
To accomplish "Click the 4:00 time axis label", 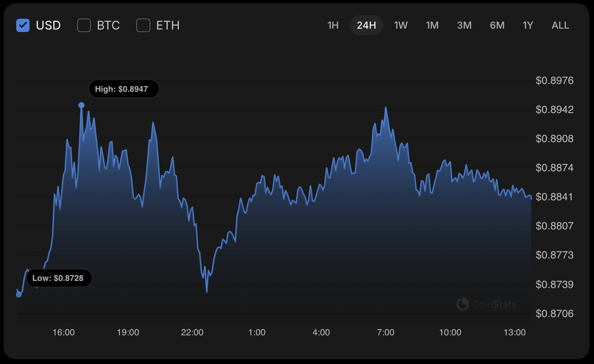I will coord(322,332).
